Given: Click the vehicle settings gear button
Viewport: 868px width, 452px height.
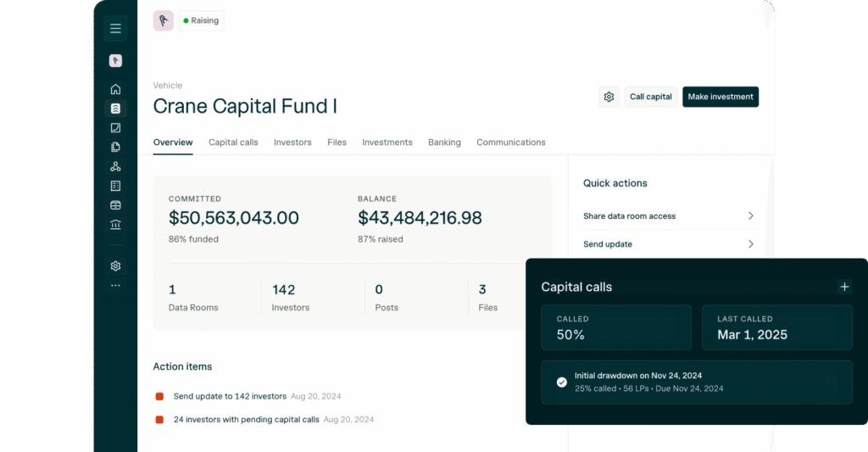Looking at the screenshot, I should coord(609,97).
